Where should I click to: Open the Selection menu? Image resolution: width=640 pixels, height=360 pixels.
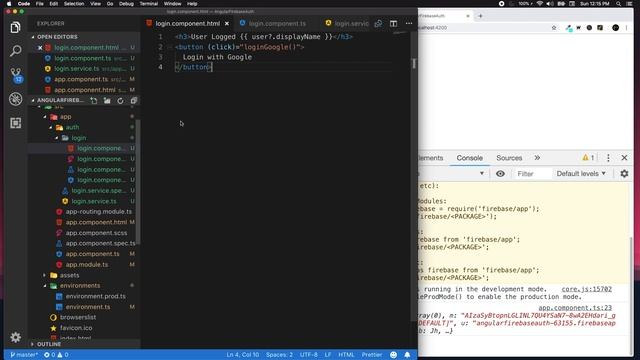point(74,4)
